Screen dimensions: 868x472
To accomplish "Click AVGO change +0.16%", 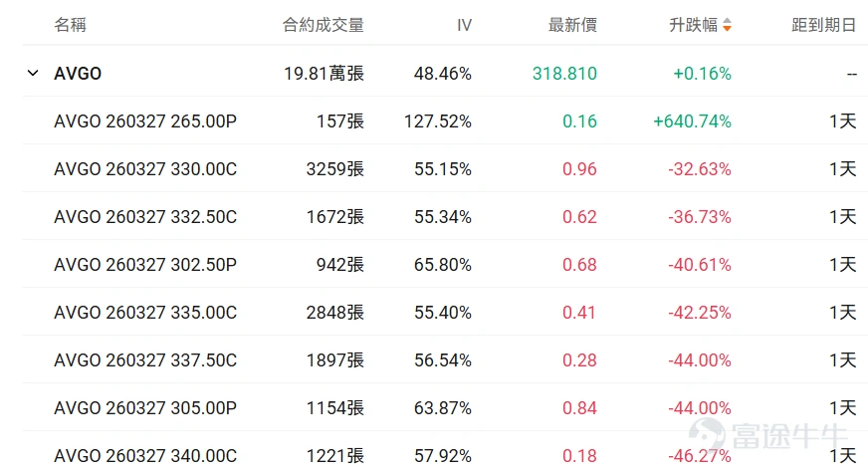I will [x=702, y=73].
